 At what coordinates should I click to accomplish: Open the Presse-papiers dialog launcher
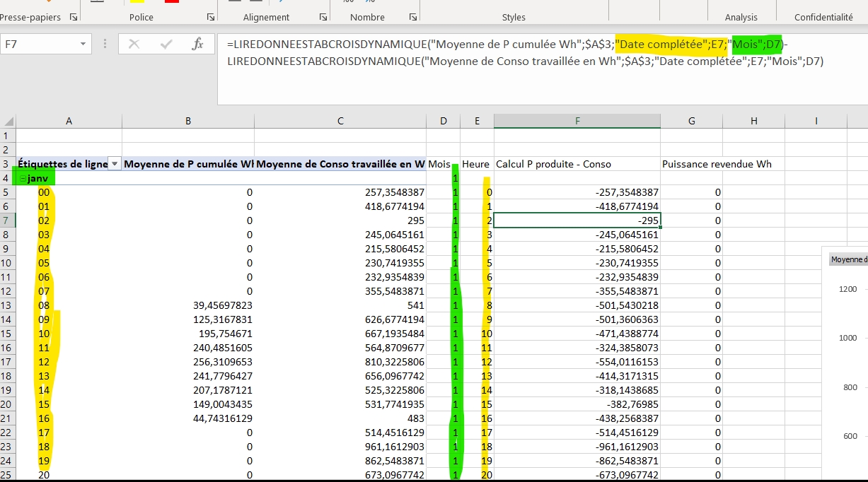pyautogui.click(x=74, y=17)
